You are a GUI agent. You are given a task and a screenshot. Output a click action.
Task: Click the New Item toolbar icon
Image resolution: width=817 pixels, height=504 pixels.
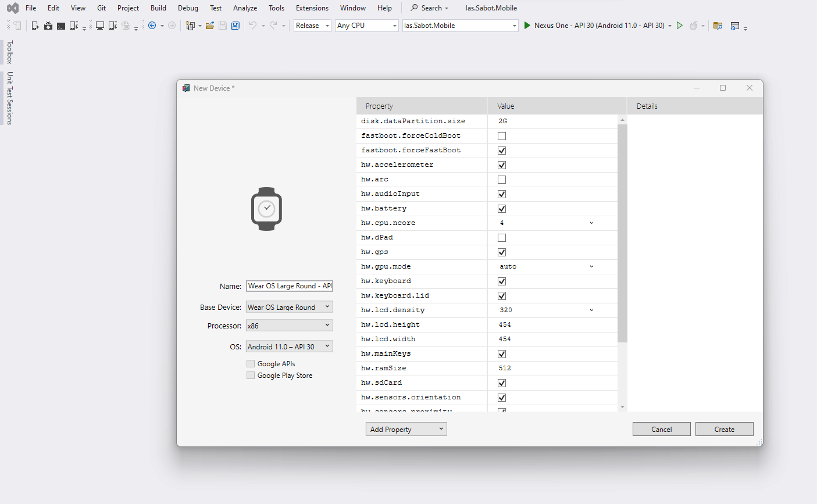coord(190,26)
